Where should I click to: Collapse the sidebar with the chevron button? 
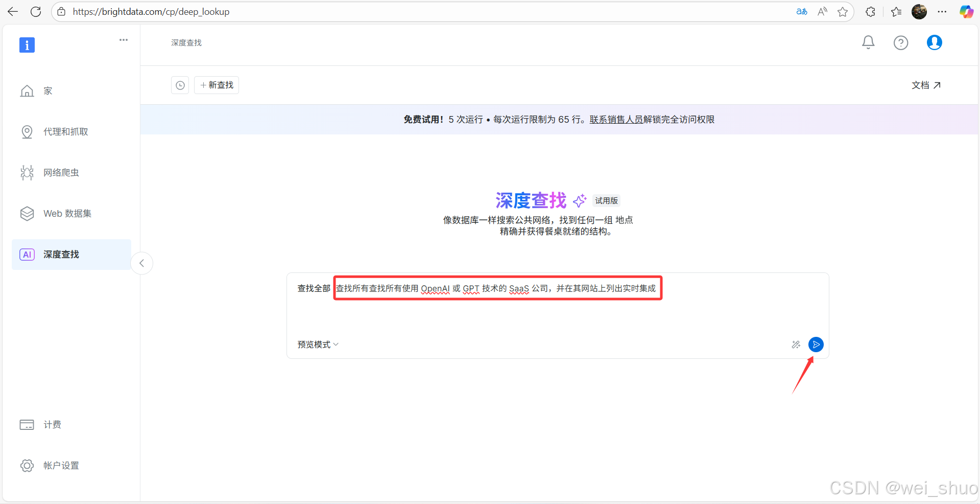tap(142, 263)
